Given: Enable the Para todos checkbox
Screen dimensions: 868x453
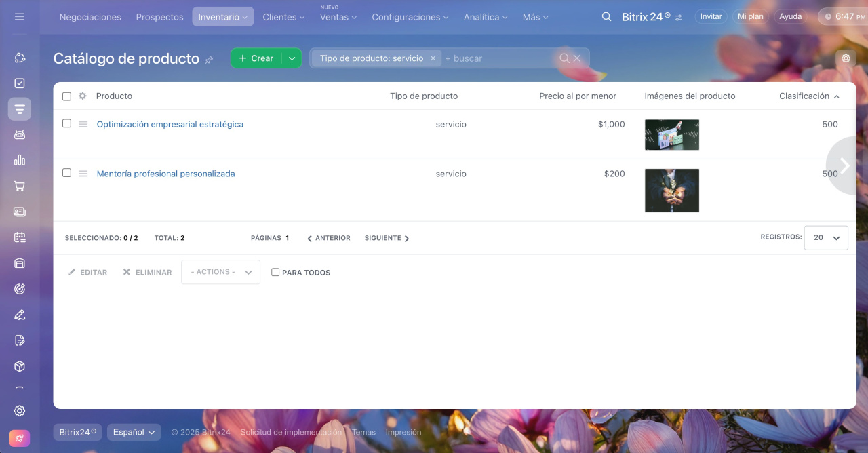Looking at the screenshot, I should pyautogui.click(x=275, y=272).
